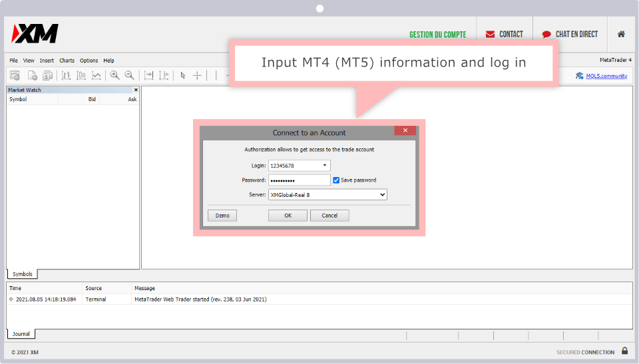Open the Options menu
This screenshot has width=639, height=364.
[89, 61]
